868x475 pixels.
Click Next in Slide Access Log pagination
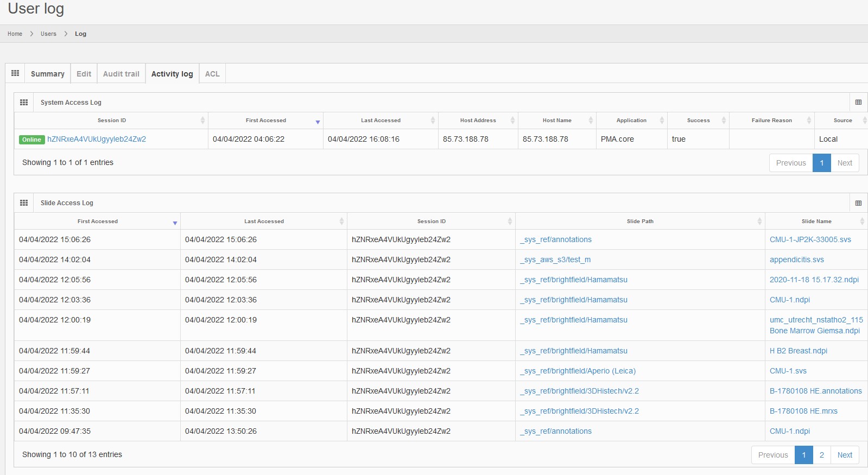(x=845, y=455)
